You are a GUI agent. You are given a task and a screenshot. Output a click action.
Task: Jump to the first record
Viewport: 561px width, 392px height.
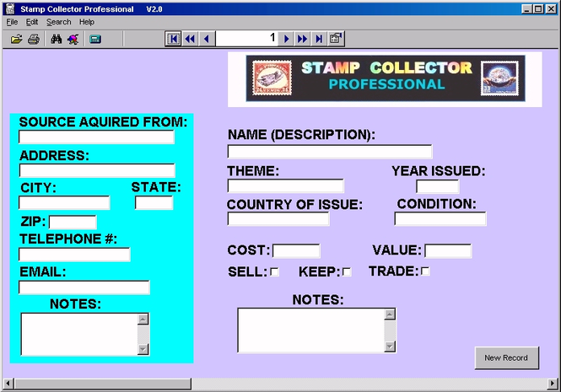point(173,39)
